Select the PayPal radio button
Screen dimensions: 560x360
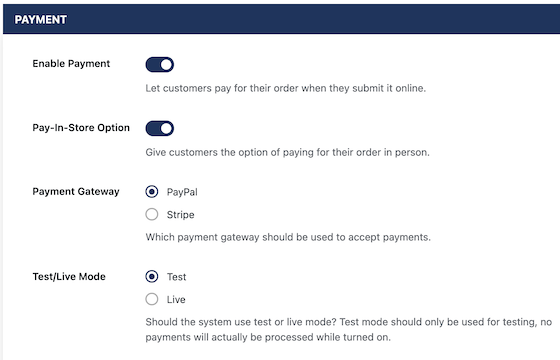[152, 192]
